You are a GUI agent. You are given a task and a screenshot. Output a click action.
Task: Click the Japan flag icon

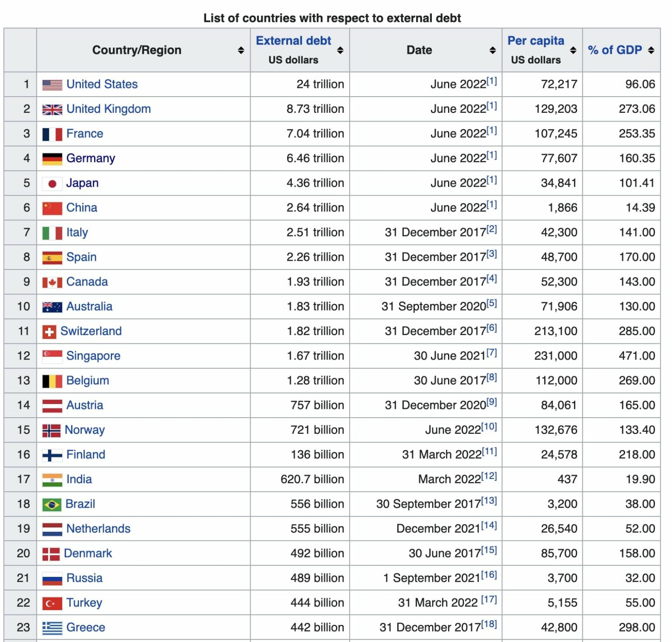pos(52,184)
